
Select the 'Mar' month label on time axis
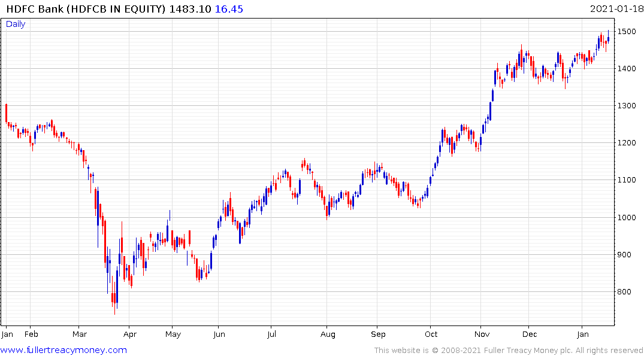[x=80, y=334]
